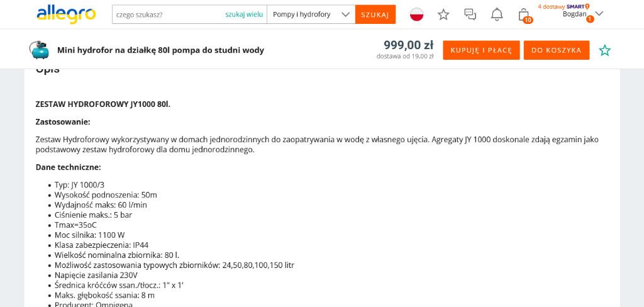
Task: Click the hydrofor product thumbnail
Action: pos(39,50)
